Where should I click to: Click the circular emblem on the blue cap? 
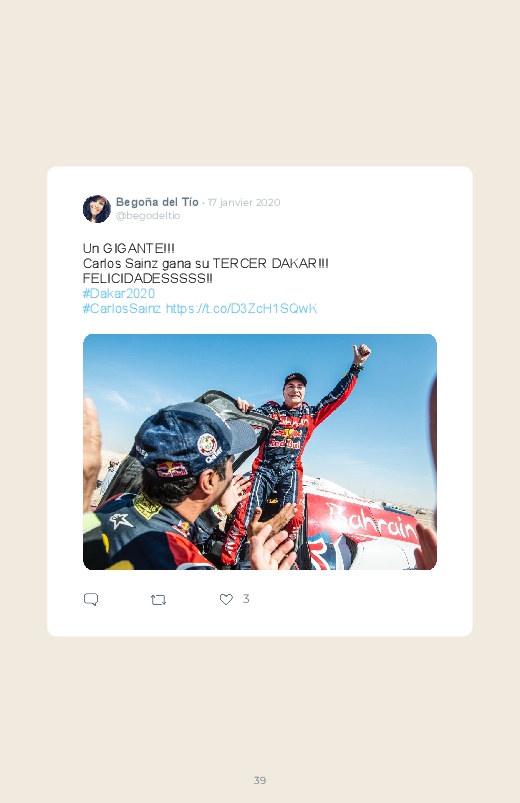pyautogui.click(x=206, y=444)
